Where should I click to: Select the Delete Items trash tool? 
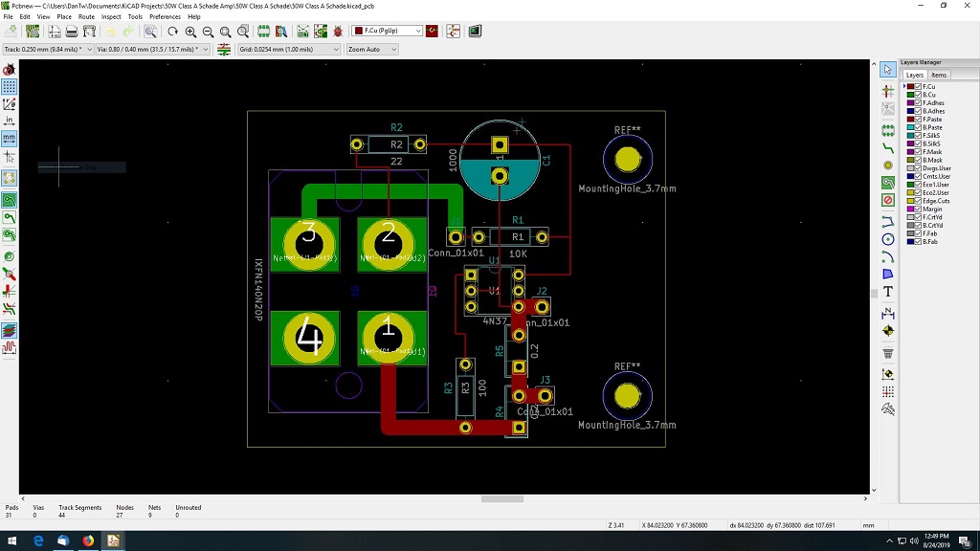coord(888,353)
